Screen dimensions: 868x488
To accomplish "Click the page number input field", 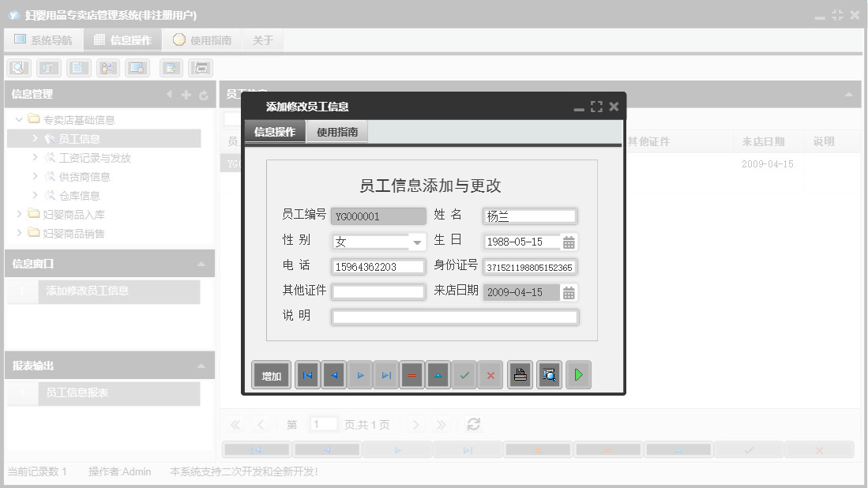I will [323, 424].
